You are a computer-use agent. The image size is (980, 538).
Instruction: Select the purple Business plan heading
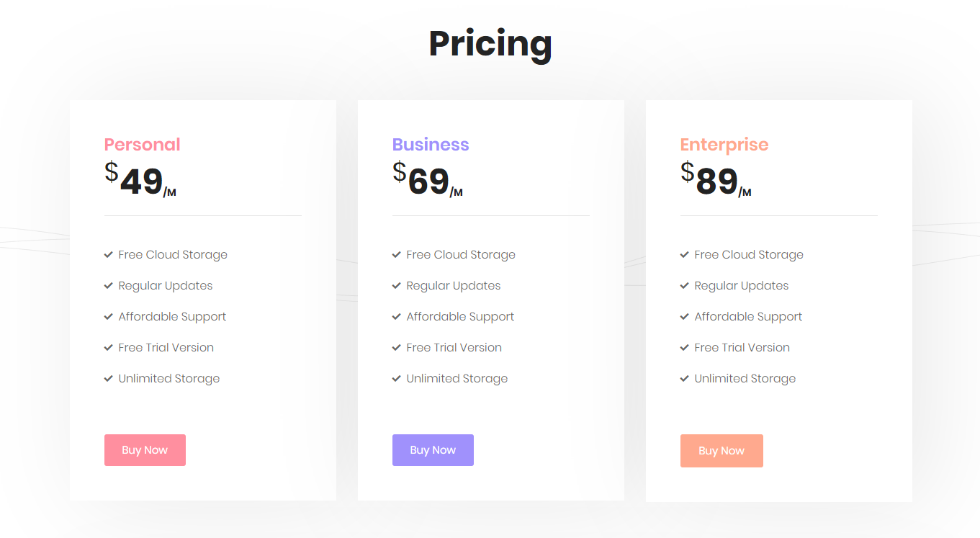431,145
